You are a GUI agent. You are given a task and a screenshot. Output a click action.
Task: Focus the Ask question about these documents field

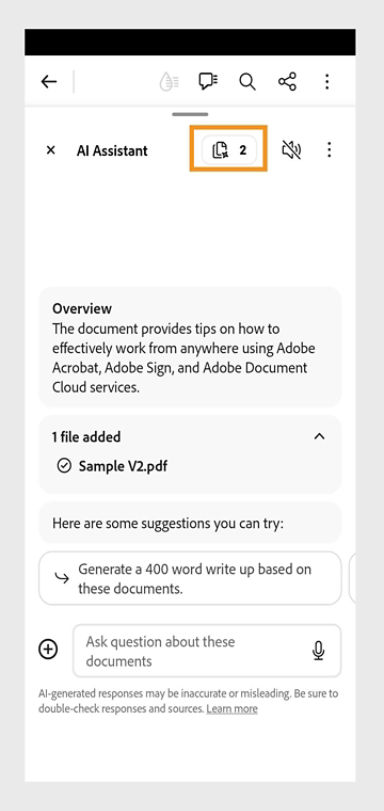click(x=207, y=651)
